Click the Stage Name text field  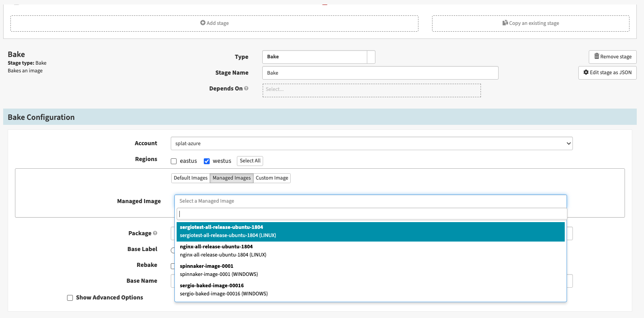pos(380,73)
